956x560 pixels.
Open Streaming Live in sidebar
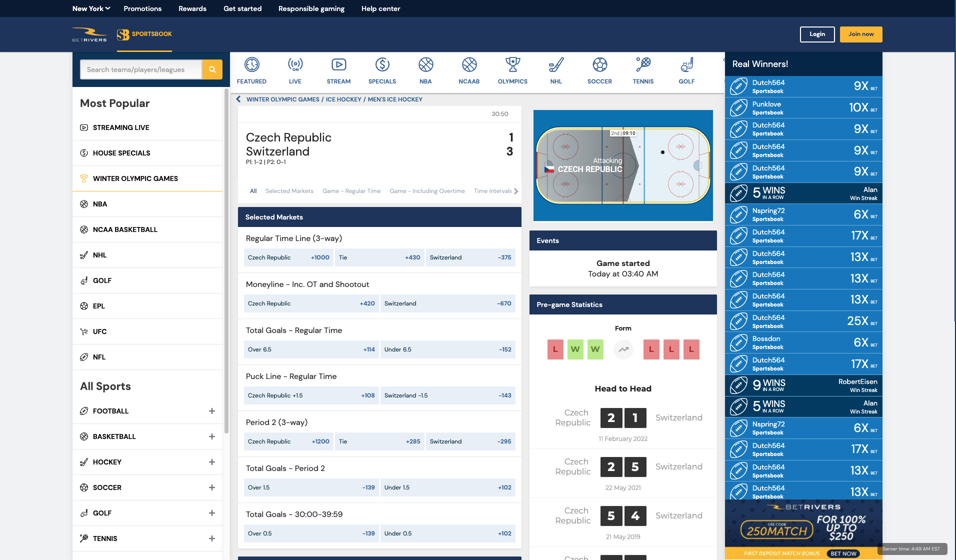pos(147,127)
